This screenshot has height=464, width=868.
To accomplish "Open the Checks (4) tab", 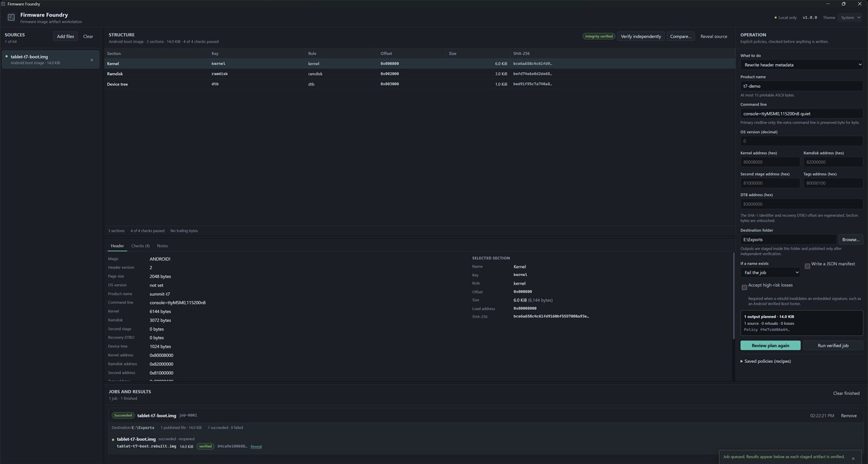I will click(140, 246).
